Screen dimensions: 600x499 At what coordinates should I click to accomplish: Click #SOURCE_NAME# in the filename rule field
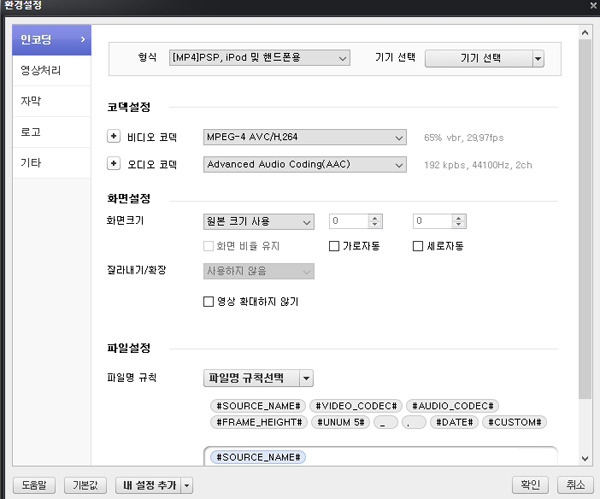pyautogui.click(x=258, y=457)
